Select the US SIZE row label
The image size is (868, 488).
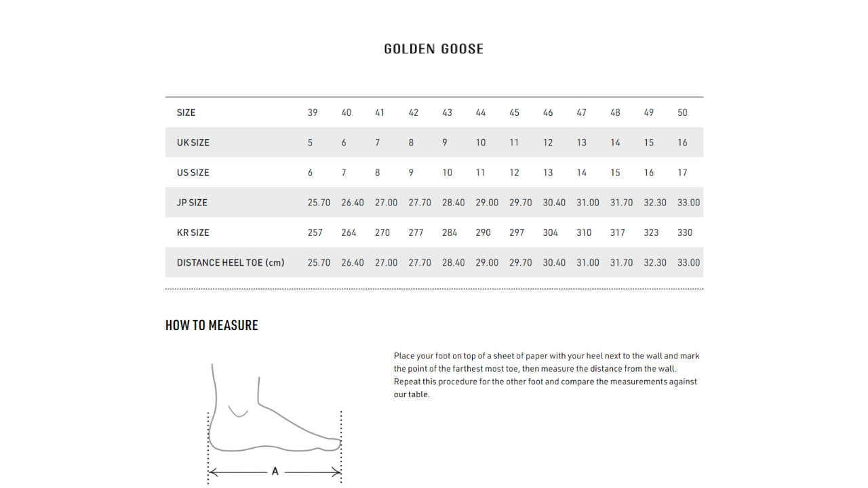(x=193, y=173)
